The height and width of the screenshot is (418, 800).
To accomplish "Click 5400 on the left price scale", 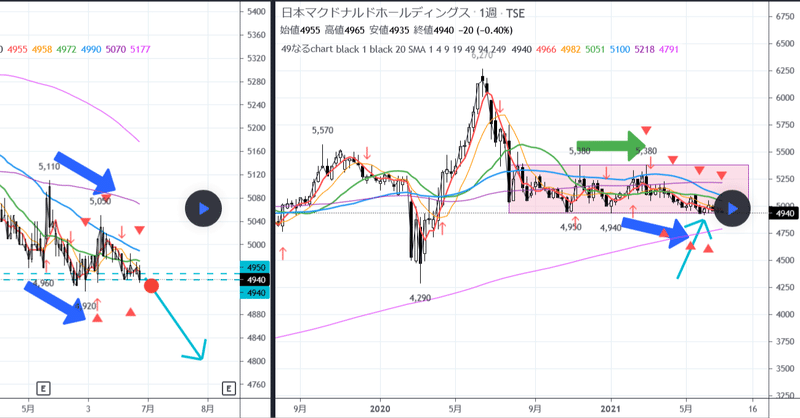I will (x=256, y=12).
